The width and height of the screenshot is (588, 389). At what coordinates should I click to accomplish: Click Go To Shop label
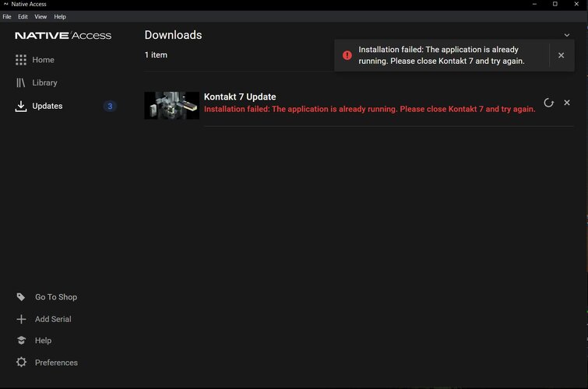[56, 297]
